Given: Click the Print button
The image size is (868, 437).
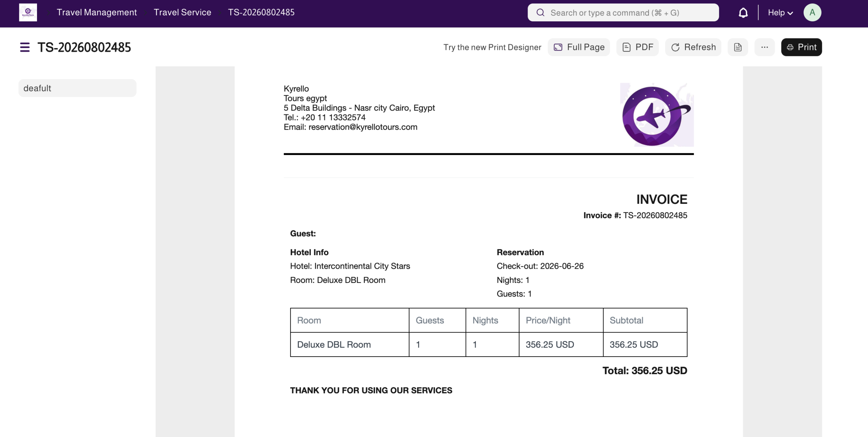Looking at the screenshot, I should coord(801,47).
